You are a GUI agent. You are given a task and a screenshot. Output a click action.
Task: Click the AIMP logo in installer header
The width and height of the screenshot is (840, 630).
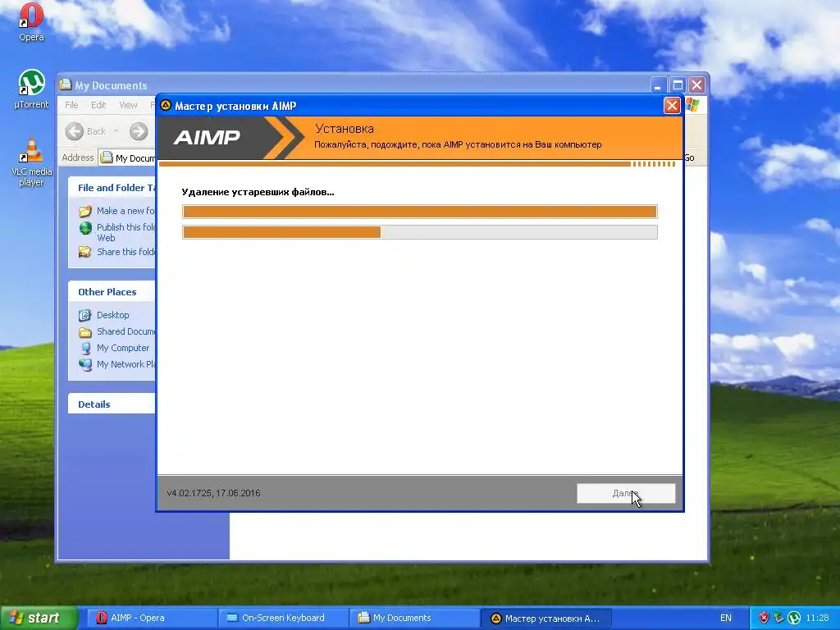tap(207, 138)
